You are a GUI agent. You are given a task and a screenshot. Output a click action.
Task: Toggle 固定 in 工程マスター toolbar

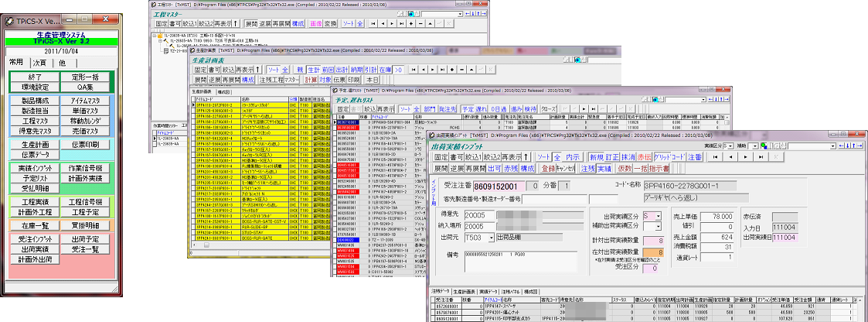(x=162, y=23)
